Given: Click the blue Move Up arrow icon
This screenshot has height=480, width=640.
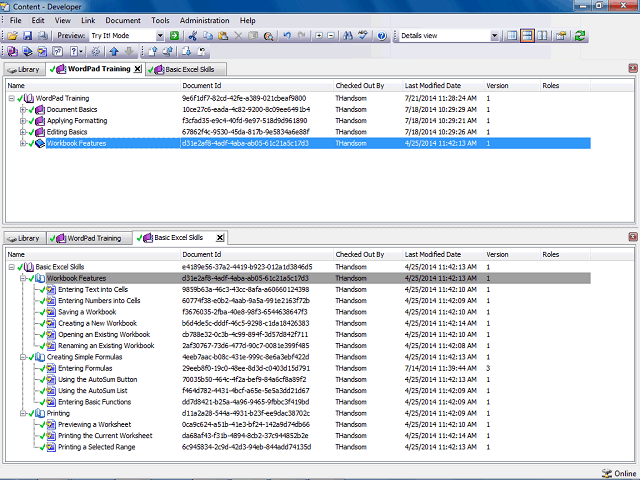Looking at the screenshot, I should coord(114,51).
